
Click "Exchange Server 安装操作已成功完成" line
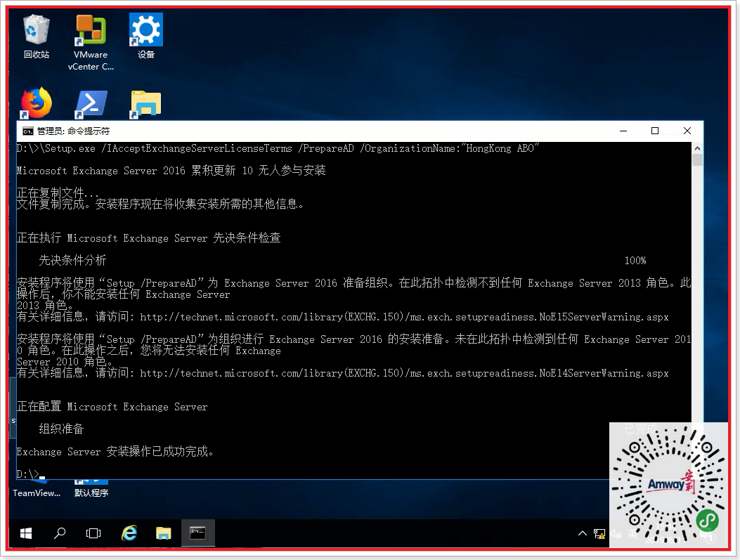[x=115, y=452]
